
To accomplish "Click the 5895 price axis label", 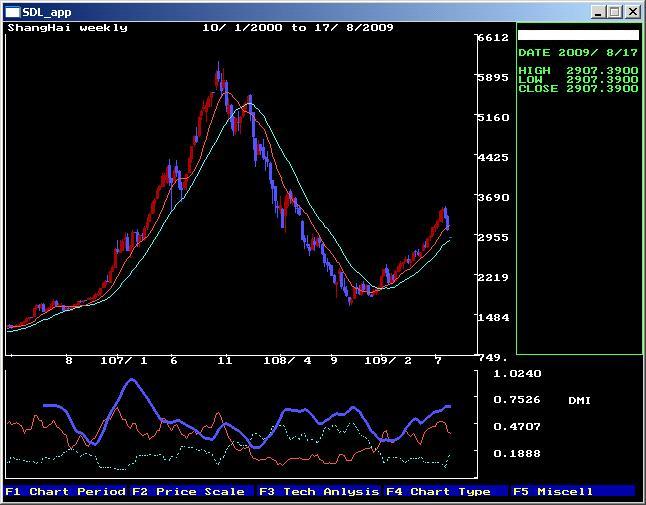I will coord(493,77).
